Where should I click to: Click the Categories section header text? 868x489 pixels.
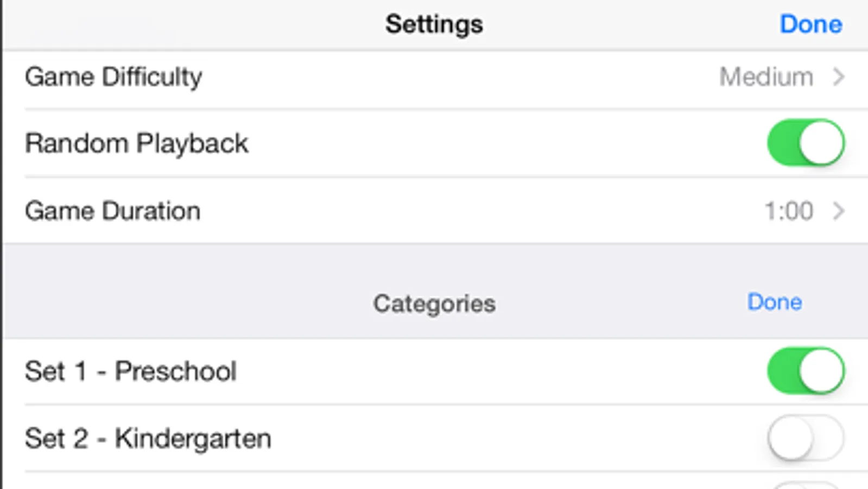point(434,303)
